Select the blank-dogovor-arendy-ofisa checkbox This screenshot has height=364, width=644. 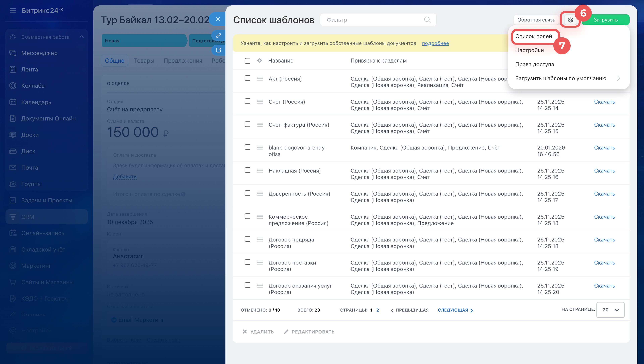247,147
